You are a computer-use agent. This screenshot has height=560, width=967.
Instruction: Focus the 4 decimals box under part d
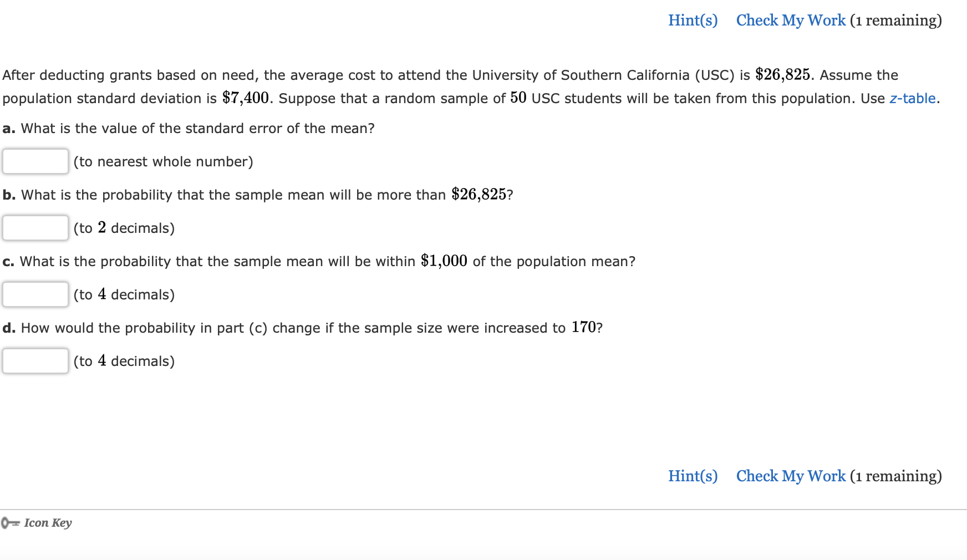coord(35,361)
